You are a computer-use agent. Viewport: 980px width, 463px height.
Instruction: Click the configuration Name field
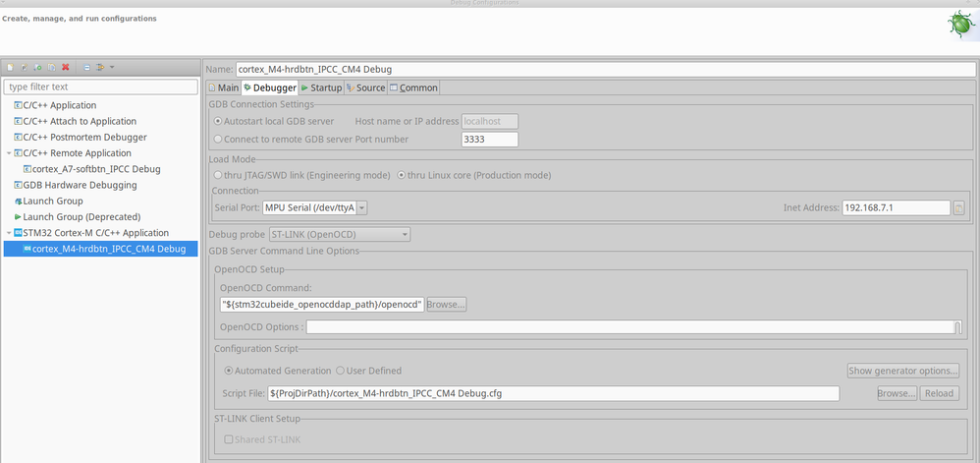tap(606, 70)
